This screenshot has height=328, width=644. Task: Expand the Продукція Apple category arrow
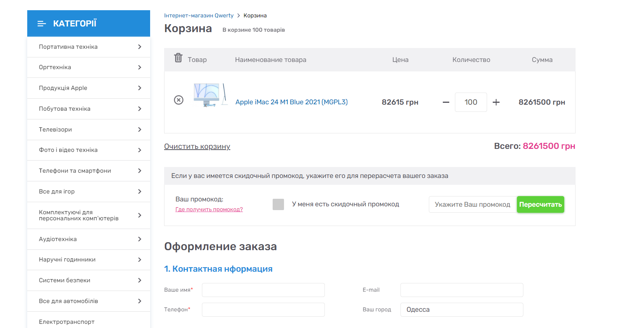coord(140,88)
